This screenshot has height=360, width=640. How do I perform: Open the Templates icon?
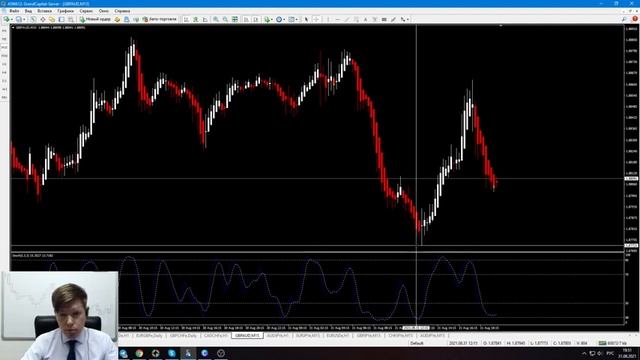click(291, 19)
